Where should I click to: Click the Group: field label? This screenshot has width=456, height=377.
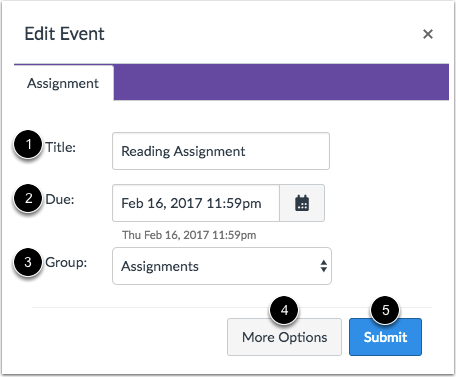click(x=66, y=263)
